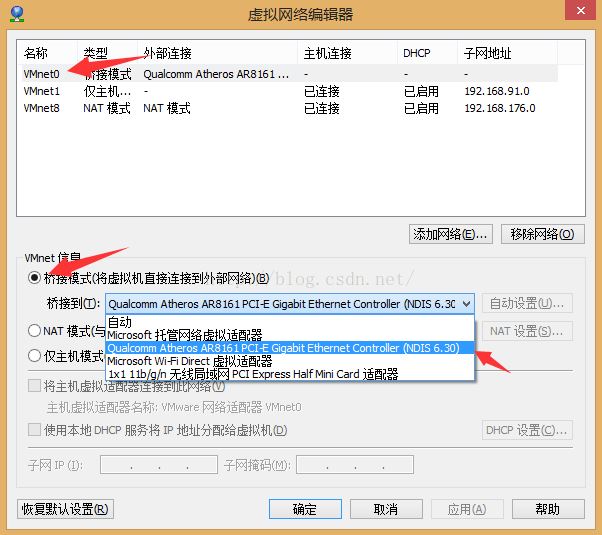
Task: Choose Qualcomm Atheros AR8161 PCI-E option in list
Action: point(290,348)
